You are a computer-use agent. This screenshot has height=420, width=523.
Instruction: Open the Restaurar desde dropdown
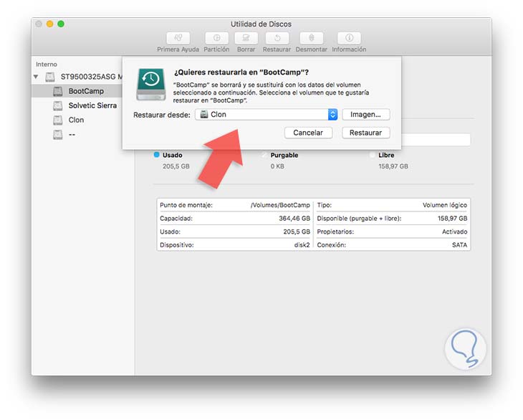tap(267, 115)
